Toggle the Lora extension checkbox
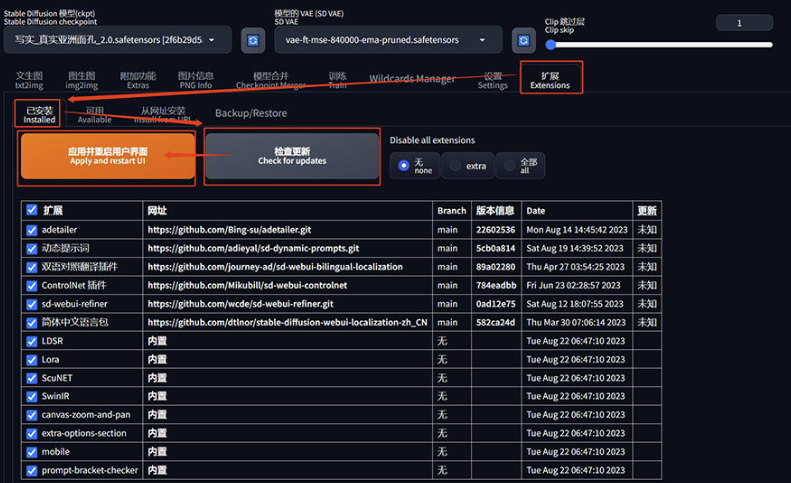791x483 pixels. 32,359
